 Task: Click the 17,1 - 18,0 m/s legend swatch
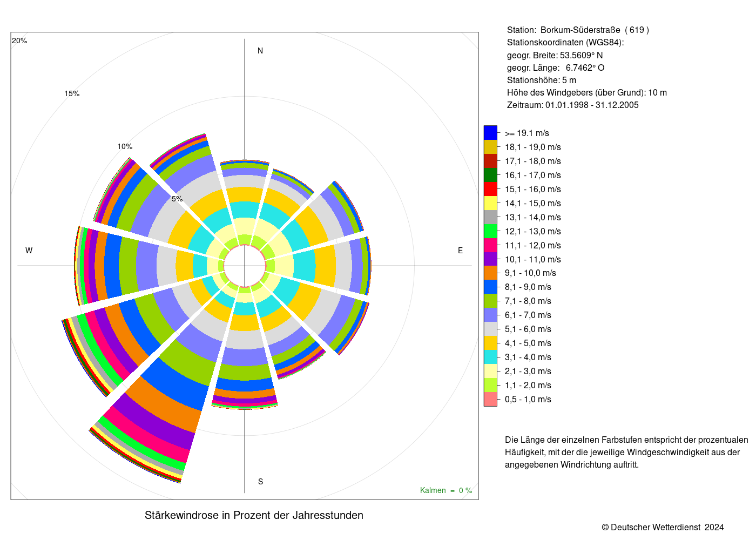tap(490, 161)
